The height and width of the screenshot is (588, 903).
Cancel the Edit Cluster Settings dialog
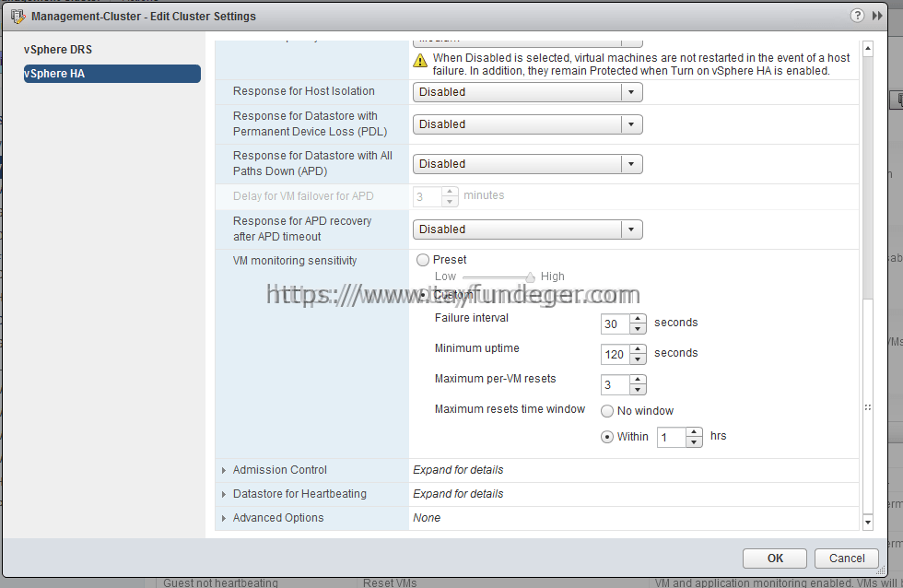click(x=847, y=559)
